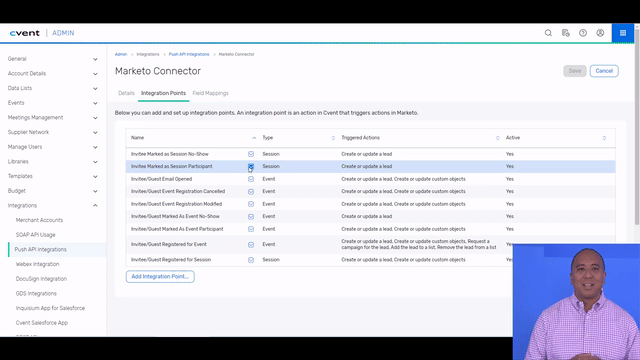
Task: Open edit icon for Marked As Event Participant row
Action: 251,229
